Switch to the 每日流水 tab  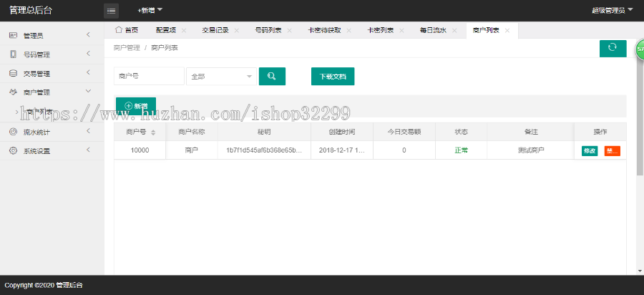433,30
